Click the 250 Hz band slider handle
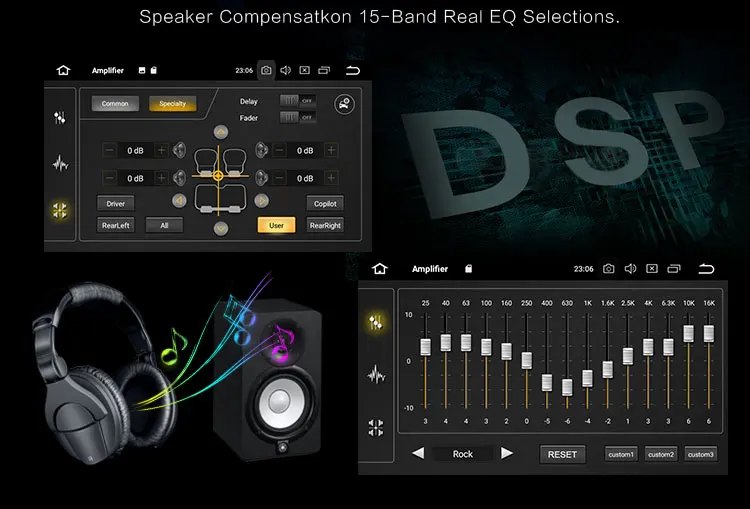The width and height of the screenshot is (750, 509). [527, 361]
